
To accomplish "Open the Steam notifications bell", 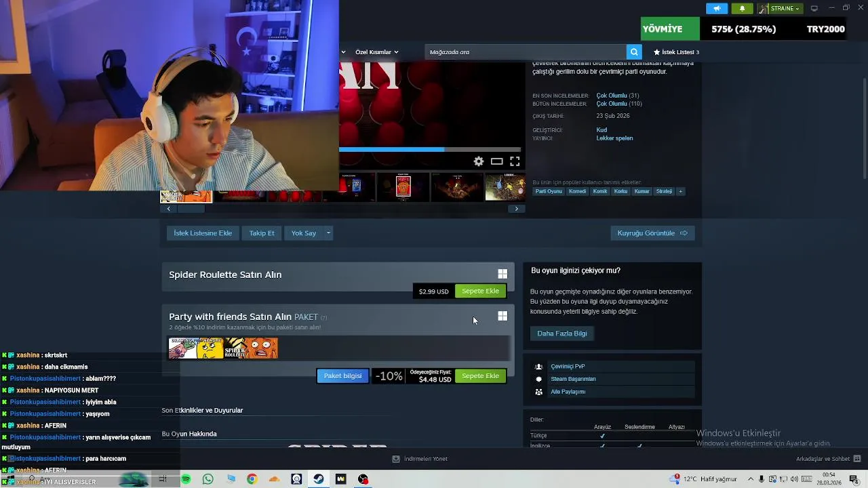I will 742,8.
